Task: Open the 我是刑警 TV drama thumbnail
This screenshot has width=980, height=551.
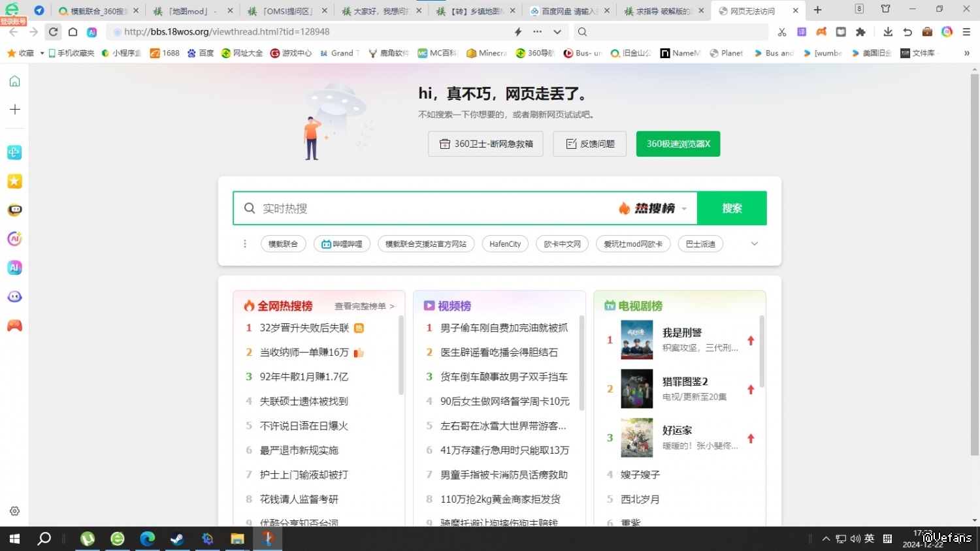Action: pos(636,339)
